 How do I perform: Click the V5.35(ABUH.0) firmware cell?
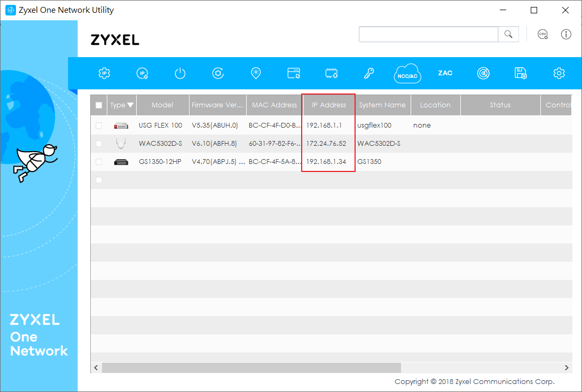[x=215, y=126]
